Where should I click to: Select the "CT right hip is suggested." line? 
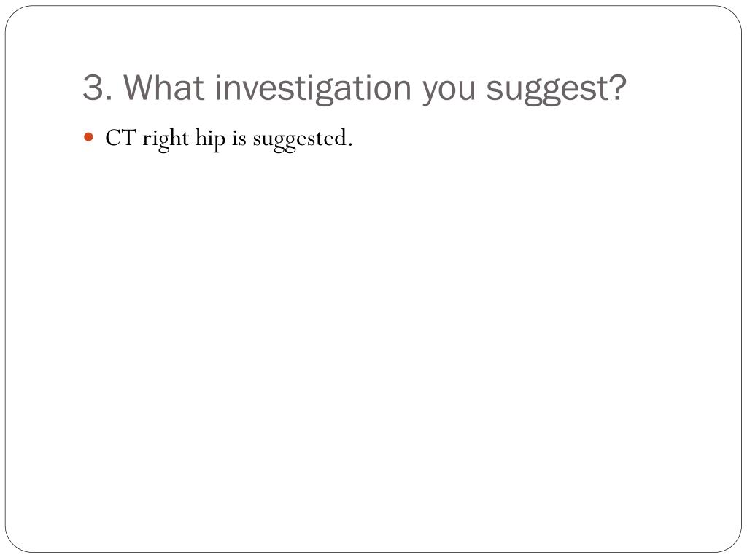228,140
